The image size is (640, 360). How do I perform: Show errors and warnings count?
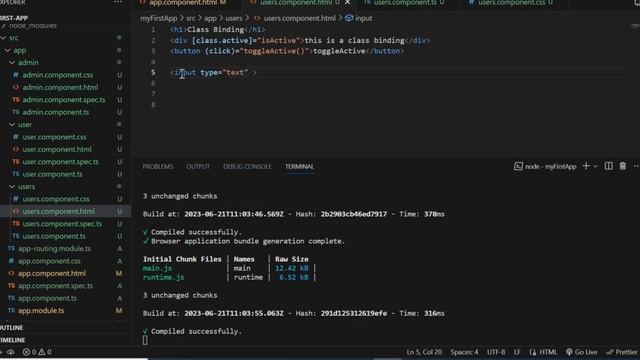(x=37, y=352)
